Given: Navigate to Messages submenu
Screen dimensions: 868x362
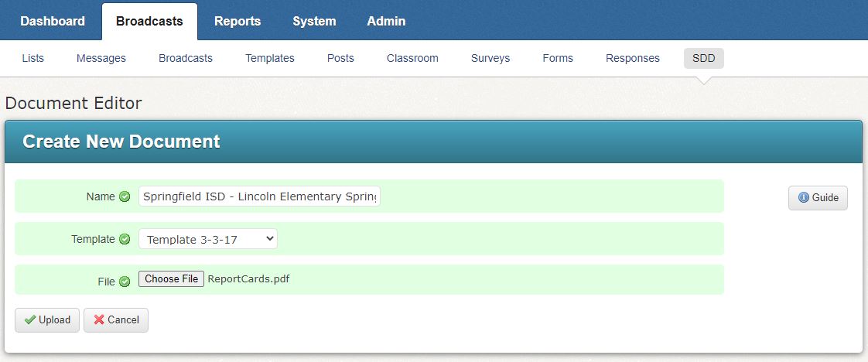Looking at the screenshot, I should point(101,59).
